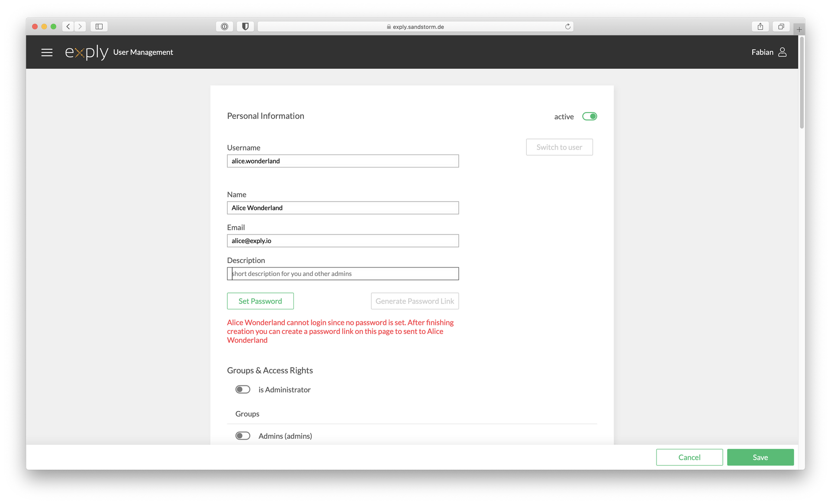The image size is (831, 504).
Task: Click Save to confirm user creation
Action: click(x=760, y=456)
